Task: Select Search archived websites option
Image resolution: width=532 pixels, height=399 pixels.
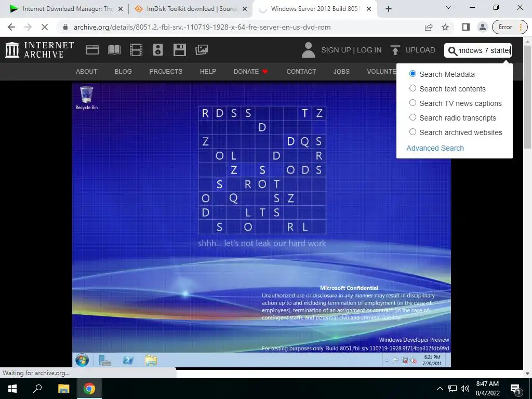Action: (x=413, y=132)
